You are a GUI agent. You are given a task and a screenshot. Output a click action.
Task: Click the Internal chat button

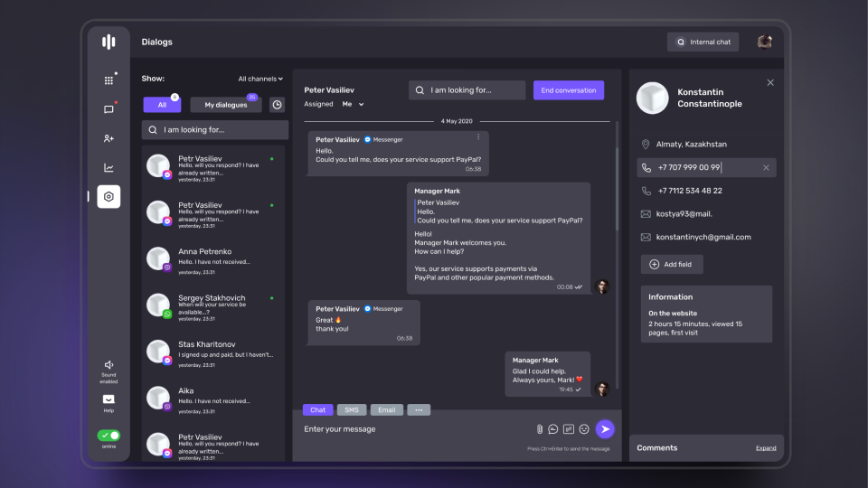point(703,42)
